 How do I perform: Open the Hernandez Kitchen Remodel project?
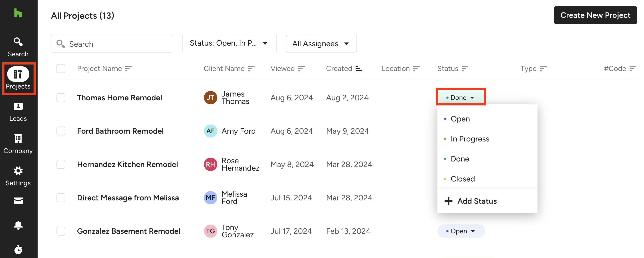[127, 164]
